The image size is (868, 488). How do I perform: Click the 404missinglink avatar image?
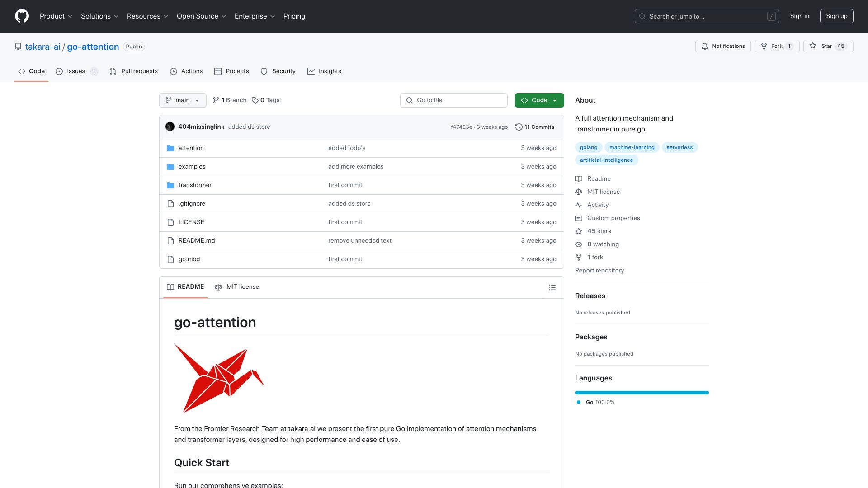point(170,127)
